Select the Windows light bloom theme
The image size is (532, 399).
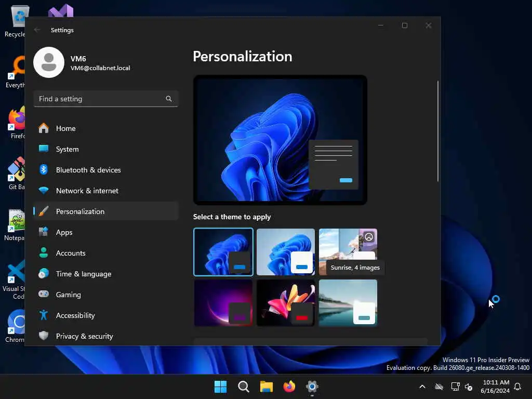tap(286, 252)
